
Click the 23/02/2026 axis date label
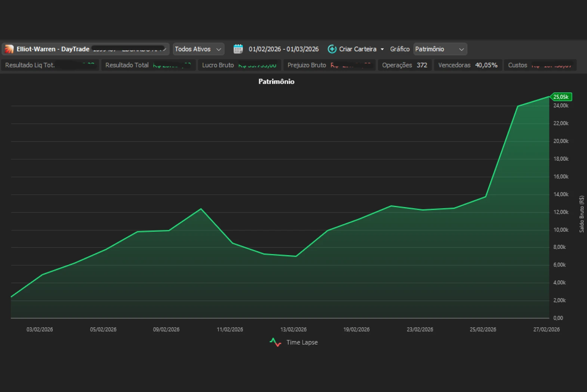[420, 330]
